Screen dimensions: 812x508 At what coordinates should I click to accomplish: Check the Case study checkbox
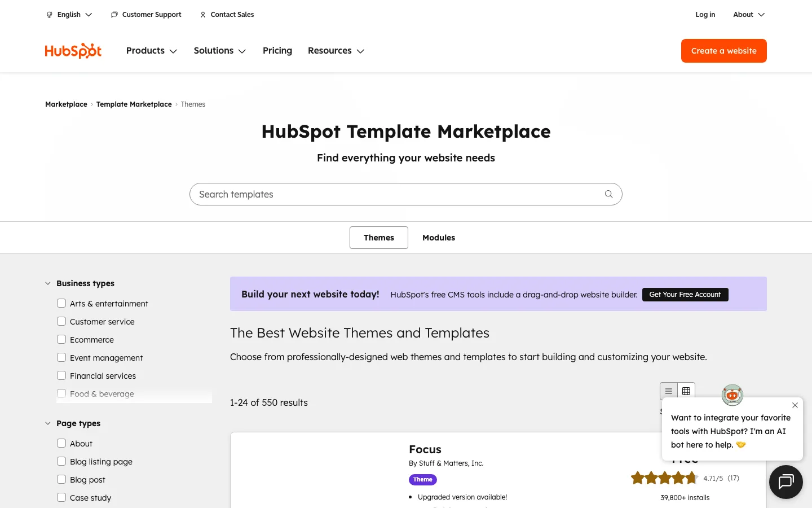(x=61, y=497)
